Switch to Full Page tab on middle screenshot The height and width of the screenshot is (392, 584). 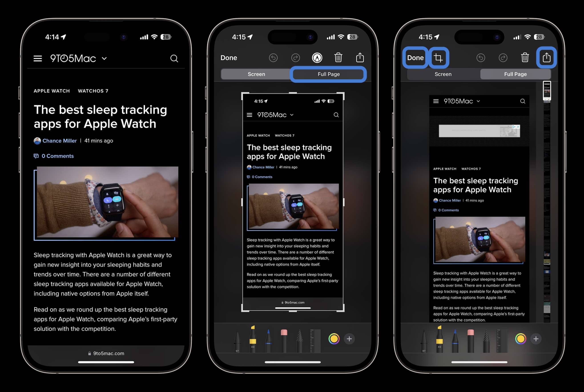pyautogui.click(x=328, y=74)
